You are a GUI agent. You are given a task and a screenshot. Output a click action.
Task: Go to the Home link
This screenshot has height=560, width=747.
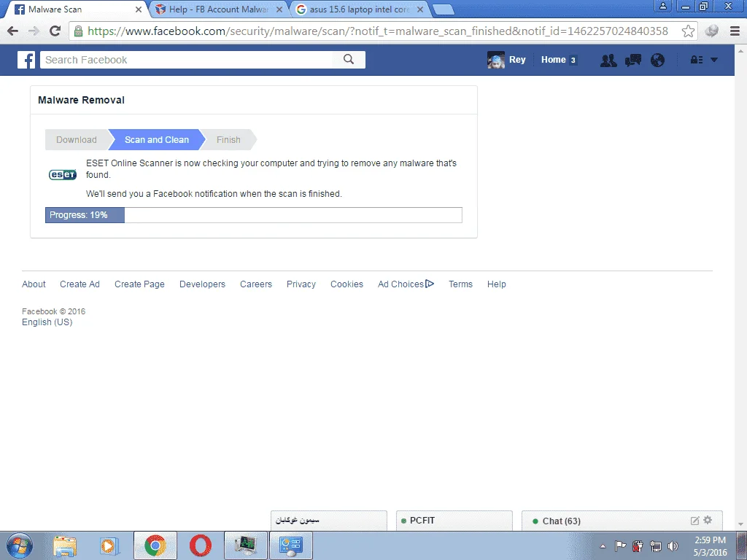click(x=553, y=60)
